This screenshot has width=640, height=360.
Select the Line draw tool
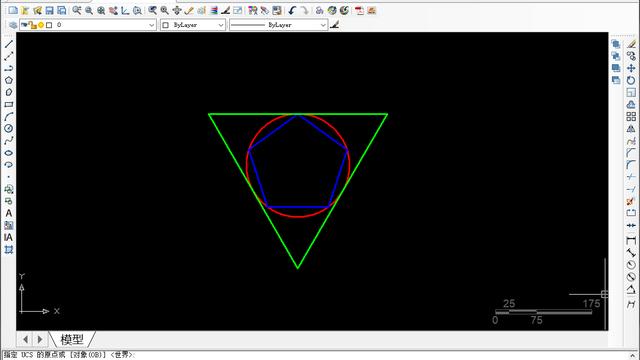[x=9, y=44]
